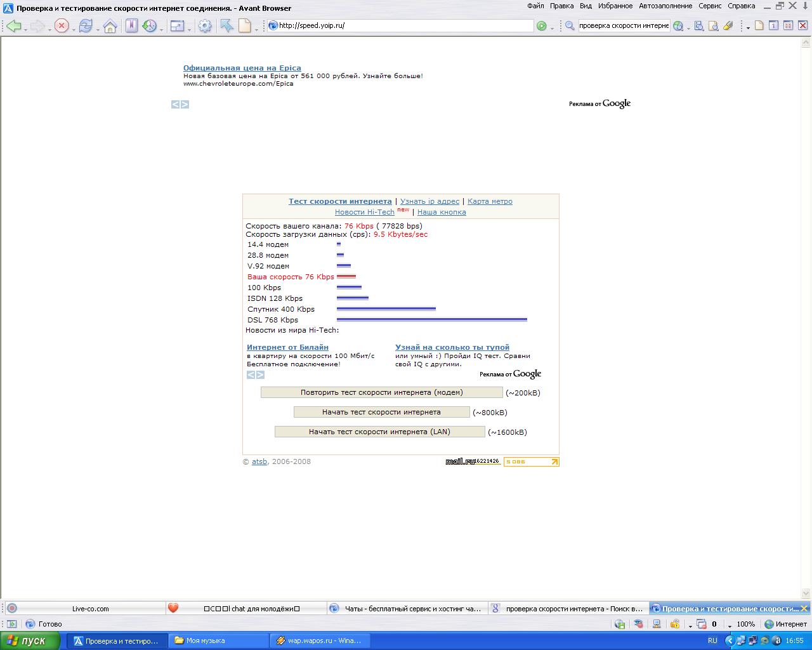Click the green Back arrow button
The width and height of the screenshot is (812, 650).
tap(13, 26)
